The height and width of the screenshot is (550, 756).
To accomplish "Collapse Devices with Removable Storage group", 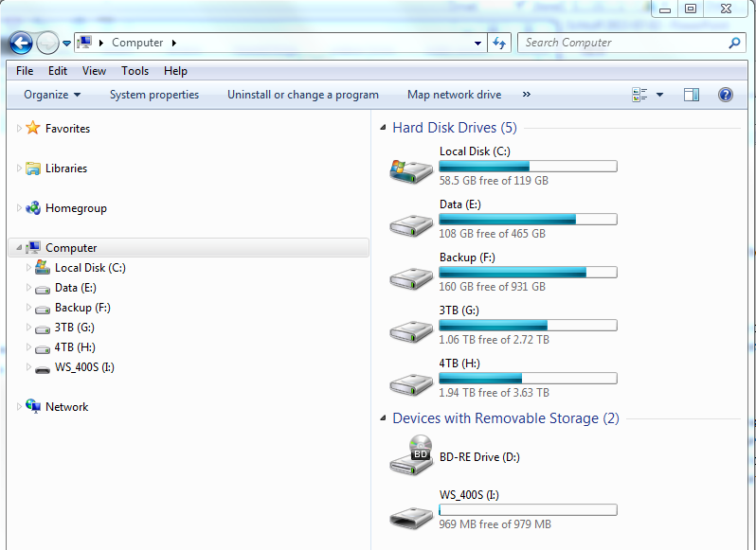I will click(x=383, y=418).
